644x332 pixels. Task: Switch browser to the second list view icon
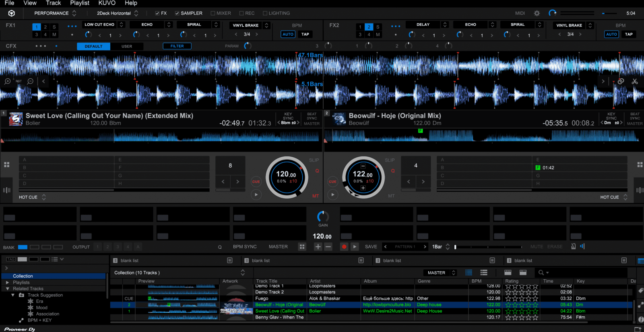(x=484, y=273)
